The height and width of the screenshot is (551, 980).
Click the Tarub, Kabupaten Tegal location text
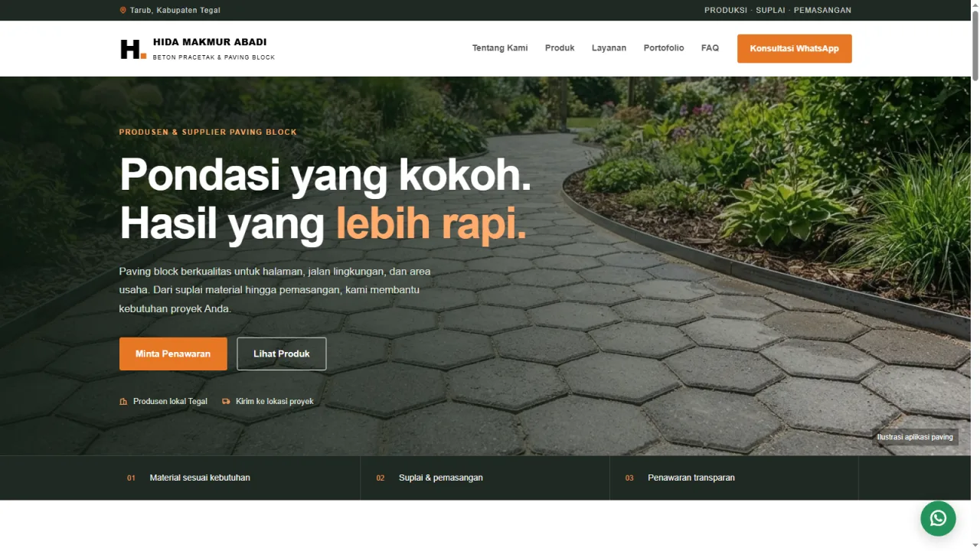click(x=175, y=10)
